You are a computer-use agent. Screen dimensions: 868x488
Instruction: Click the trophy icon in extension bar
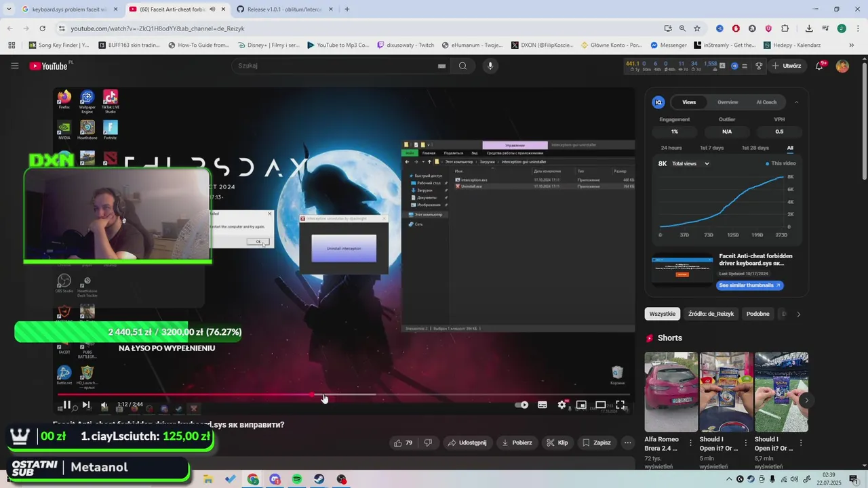[759, 66]
